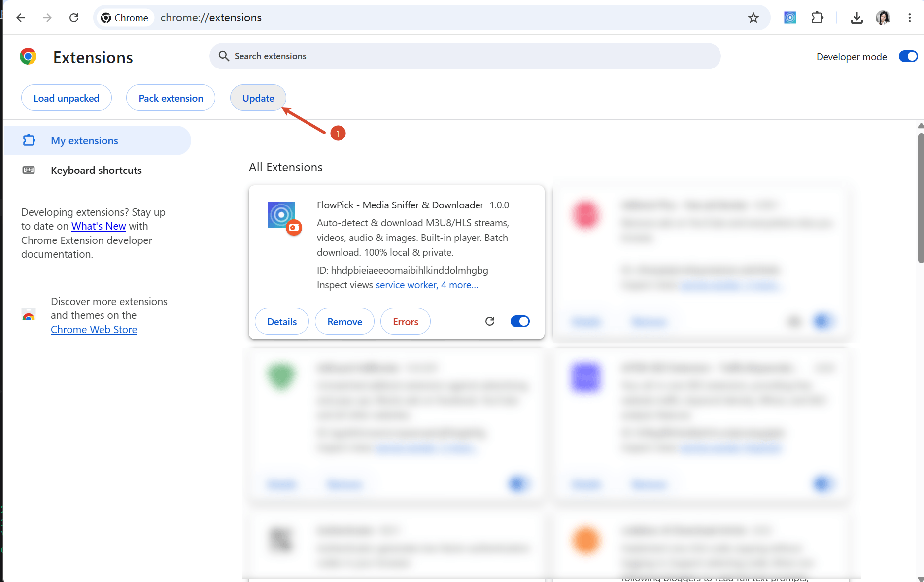Image resolution: width=924 pixels, height=582 pixels.
Task: Open the FlowPick extension toolbar icon
Action: (790, 18)
